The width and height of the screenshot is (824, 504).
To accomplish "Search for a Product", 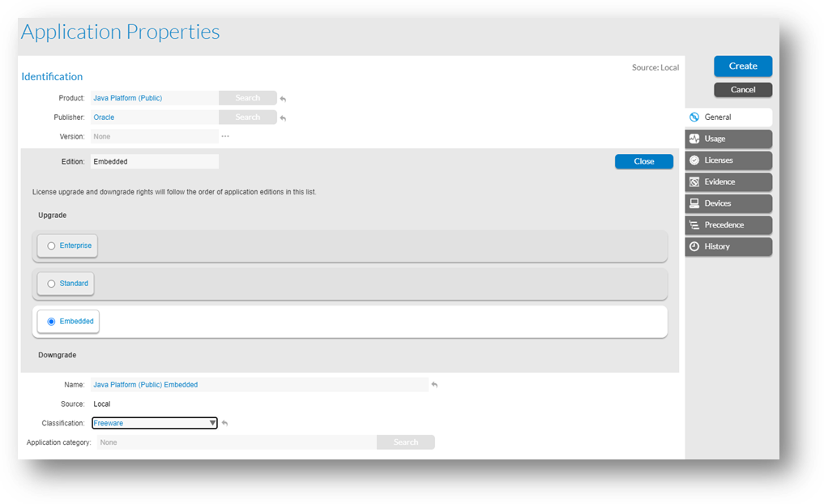I will (x=247, y=98).
